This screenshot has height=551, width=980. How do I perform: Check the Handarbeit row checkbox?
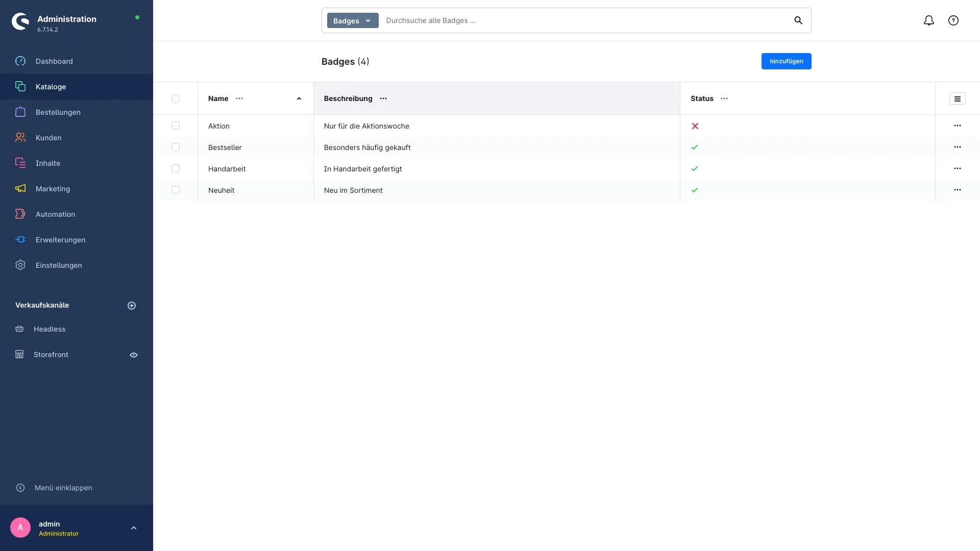click(x=176, y=168)
